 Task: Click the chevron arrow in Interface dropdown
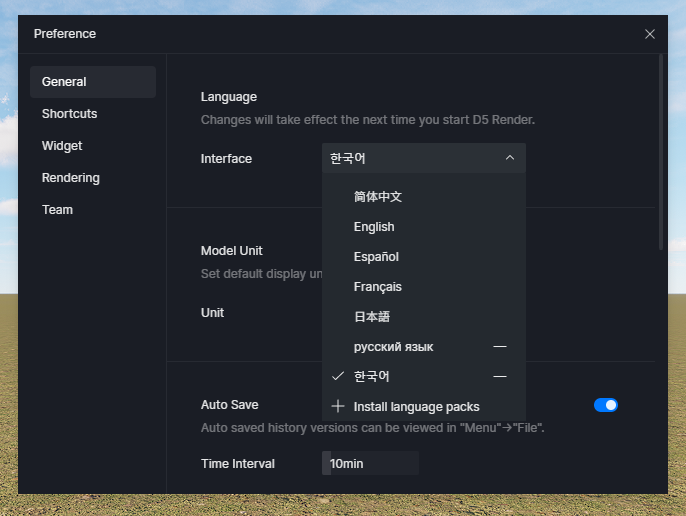[x=509, y=158]
